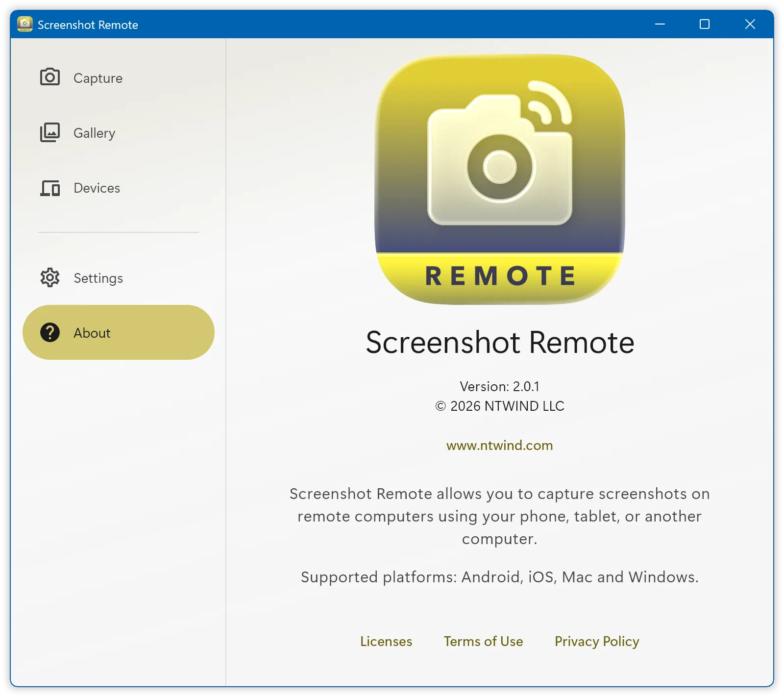
Task: Click the Screenshot Remote heading
Action: click(x=500, y=342)
